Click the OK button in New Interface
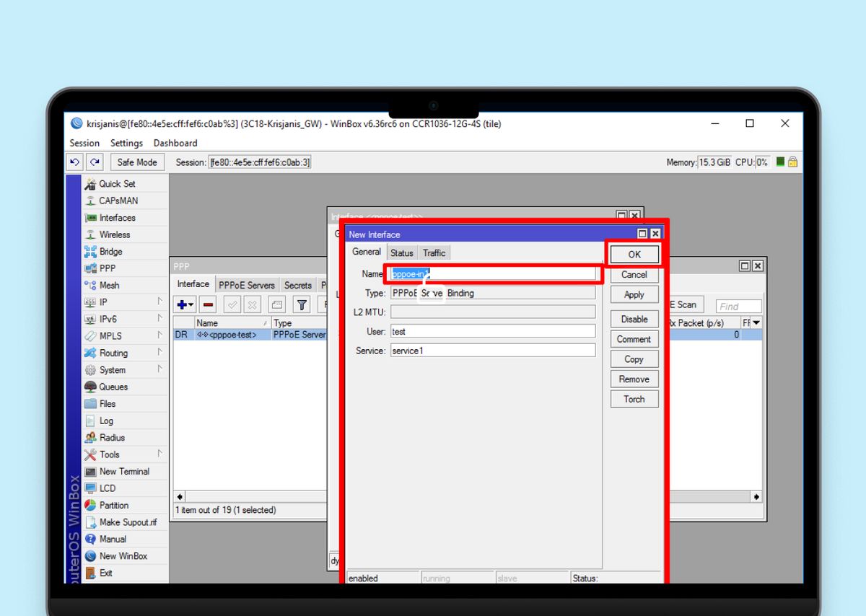 pyautogui.click(x=634, y=254)
